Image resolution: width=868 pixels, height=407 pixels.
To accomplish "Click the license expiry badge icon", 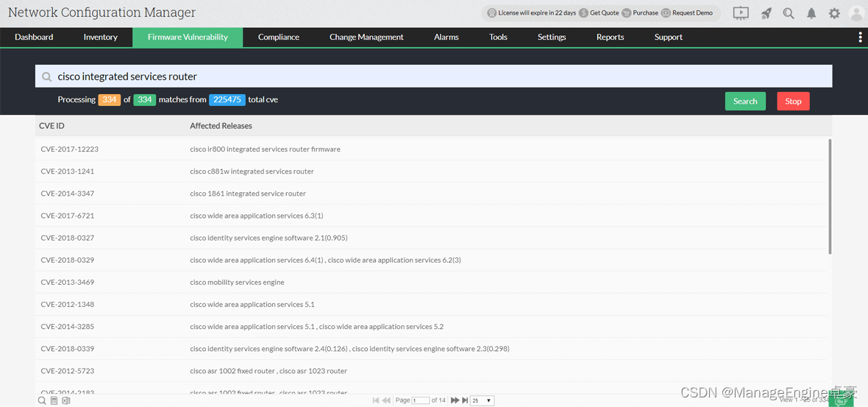I will pyautogui.click(x=491, y=13).
